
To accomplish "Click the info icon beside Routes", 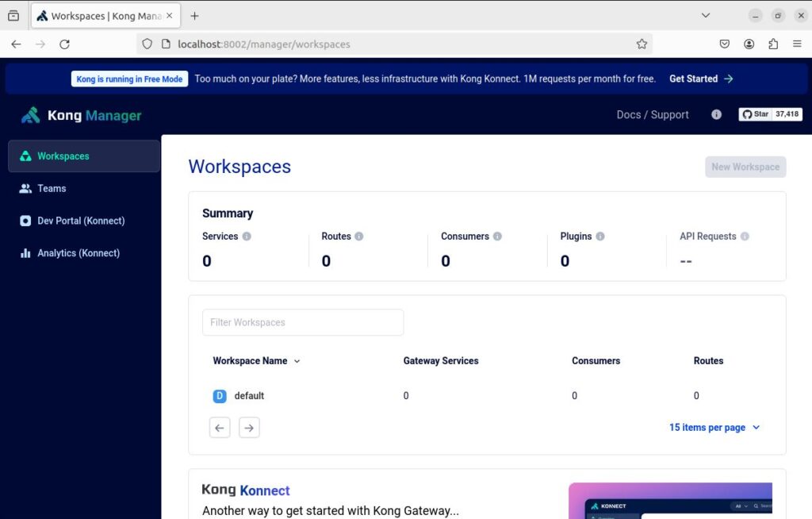I will click(359, 236).
